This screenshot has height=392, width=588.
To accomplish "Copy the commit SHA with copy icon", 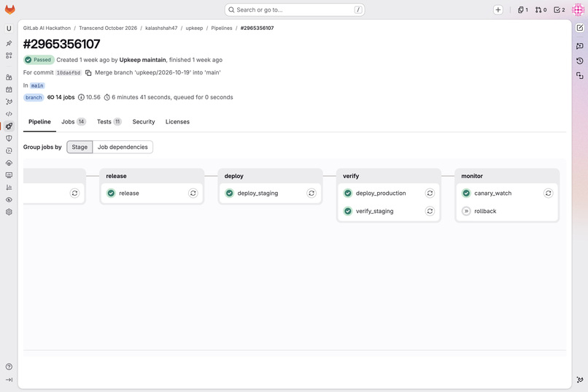I will (x=88, y=73).
